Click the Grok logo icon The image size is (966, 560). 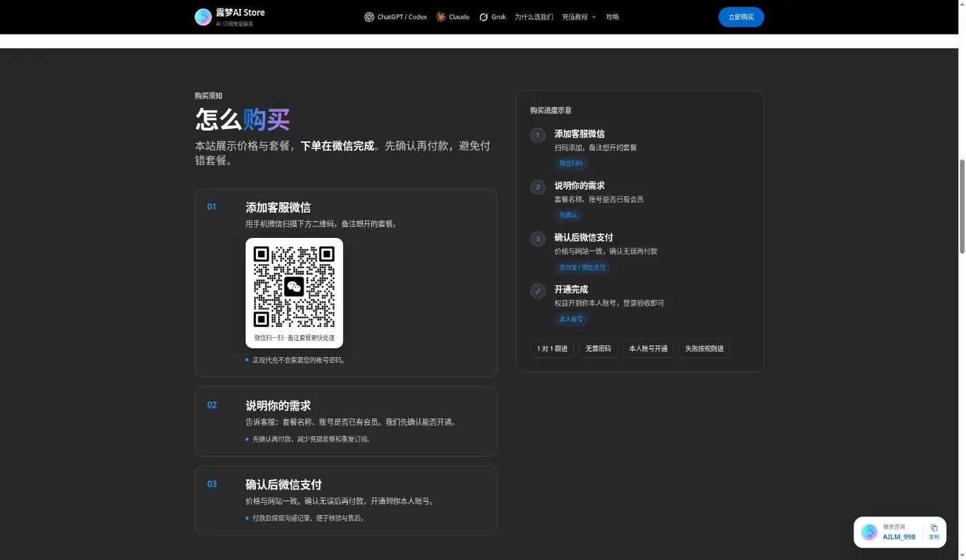point(484,17)
